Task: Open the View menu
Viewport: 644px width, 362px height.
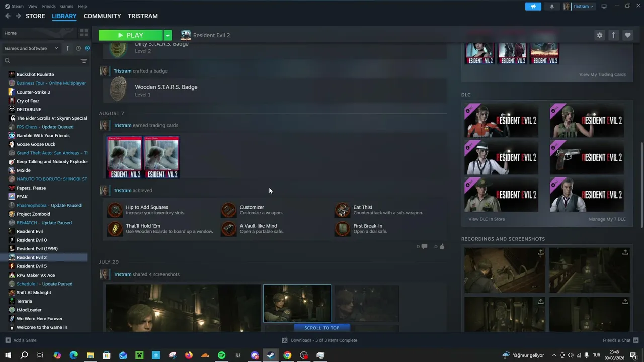Action: point(33,6)
